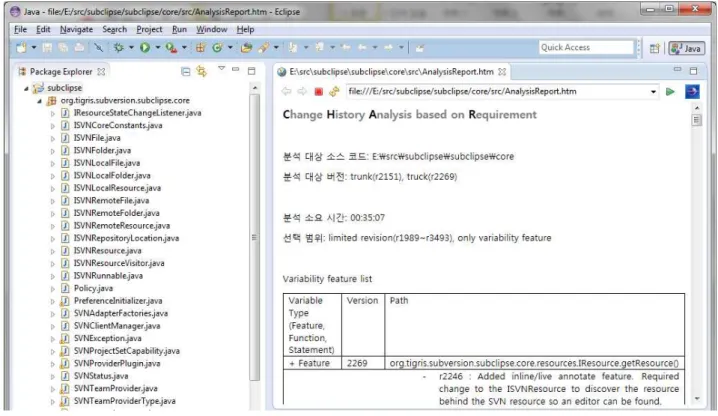Open Package Explorer view menu triangle
The width and height of the screenshot is (718, 416).
coord(222,68)
